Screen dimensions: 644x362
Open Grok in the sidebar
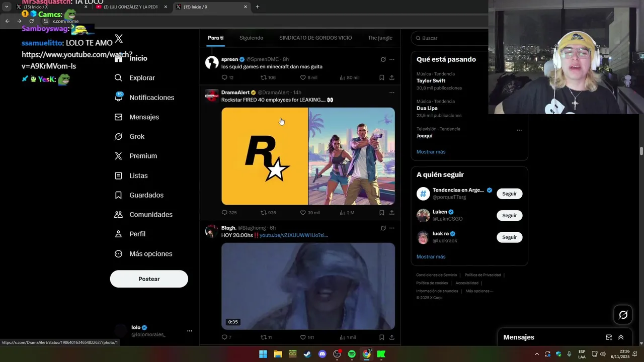point(129,137)
